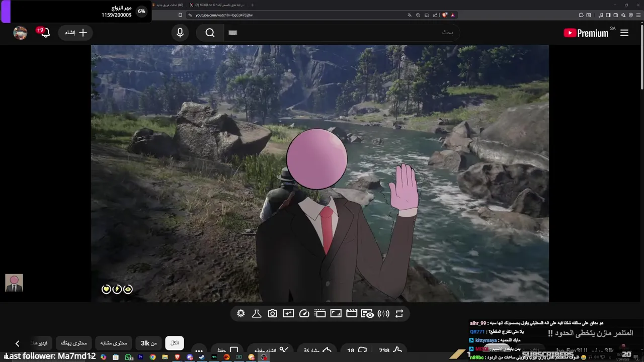Click the dotted-frame pop-up player icon
Image resolution: width=644 pixels, height=362 pixels.
point(320,314)
